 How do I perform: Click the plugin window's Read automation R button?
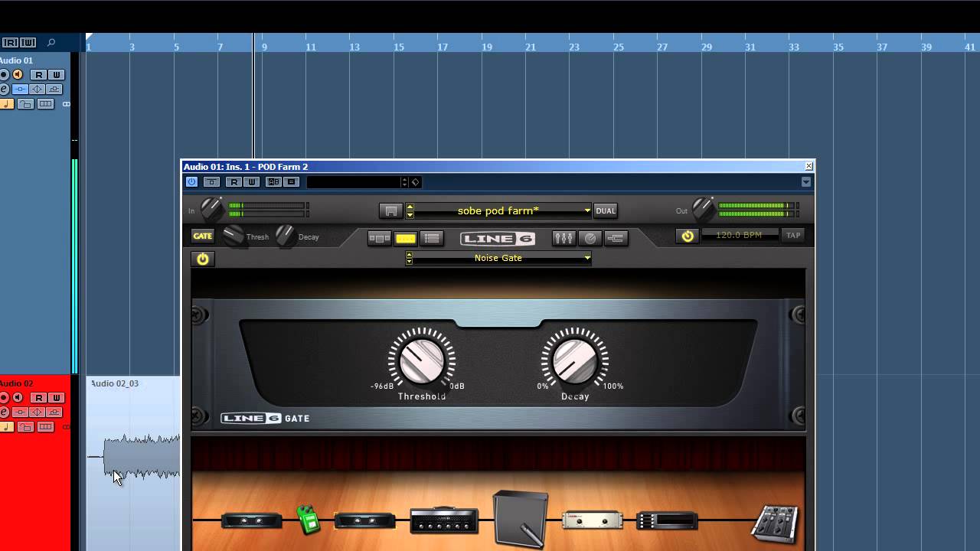pos(234,182)
